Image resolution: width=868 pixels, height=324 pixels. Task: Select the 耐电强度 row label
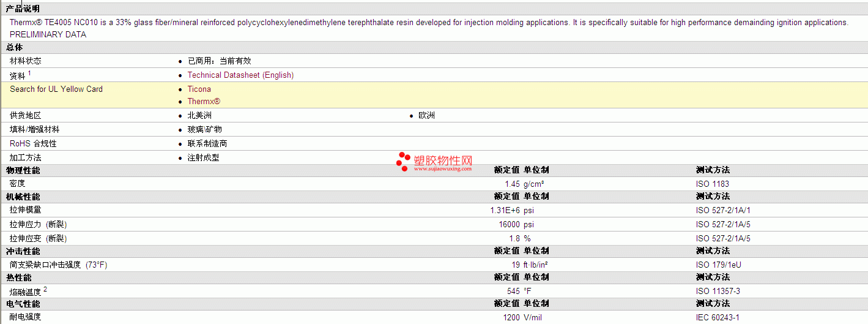[x=26, y=317]
